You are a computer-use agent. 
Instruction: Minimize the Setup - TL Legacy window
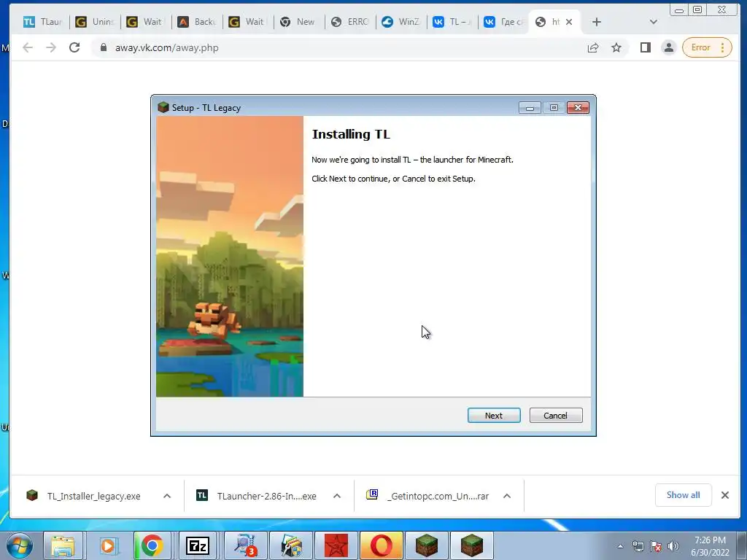(x=530, y=108)
